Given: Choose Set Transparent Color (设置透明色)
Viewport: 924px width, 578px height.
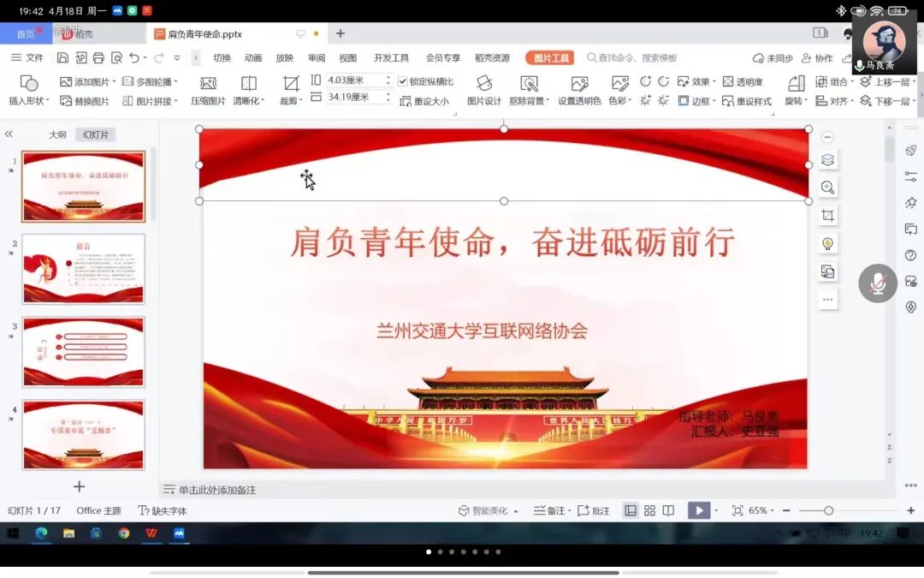Looking at the screenshot, I should pyautogui.click(x=579, y=90).
